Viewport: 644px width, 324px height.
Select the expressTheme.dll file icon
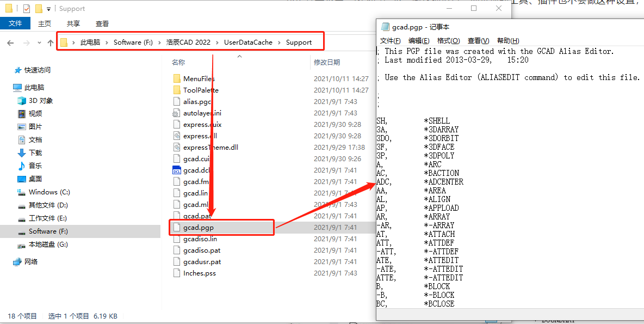(177, 147)
